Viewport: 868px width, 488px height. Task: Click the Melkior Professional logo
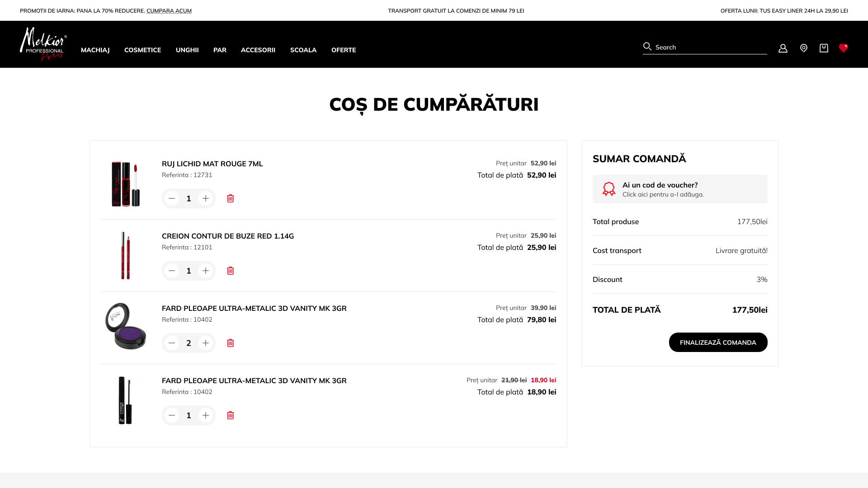pyautogui.click(x=44, y=44)
